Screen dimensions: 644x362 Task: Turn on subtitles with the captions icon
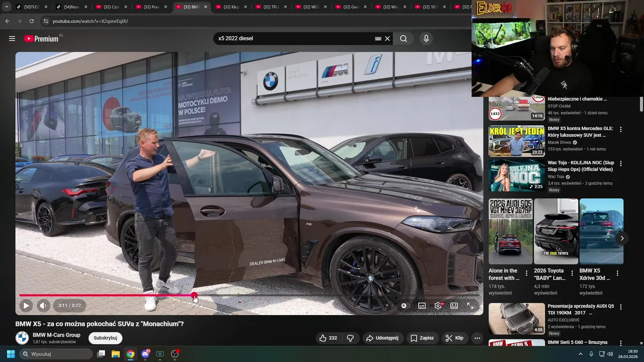[422, 305]
